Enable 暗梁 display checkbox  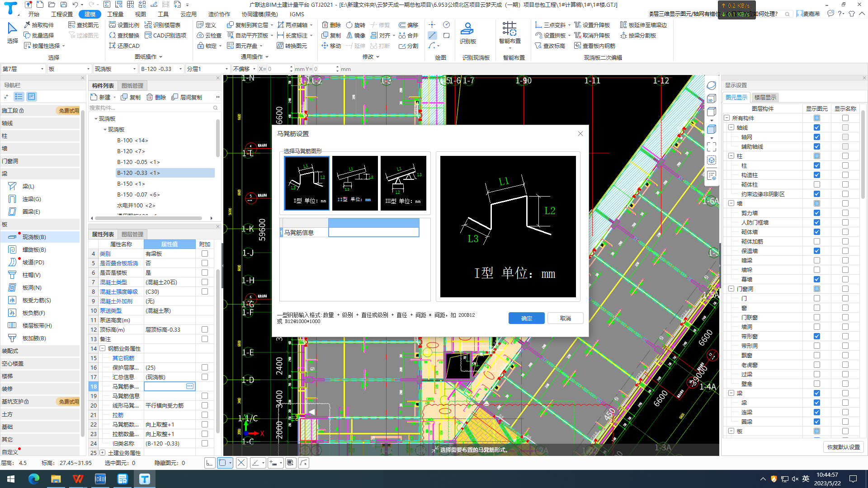coord(816,260)
